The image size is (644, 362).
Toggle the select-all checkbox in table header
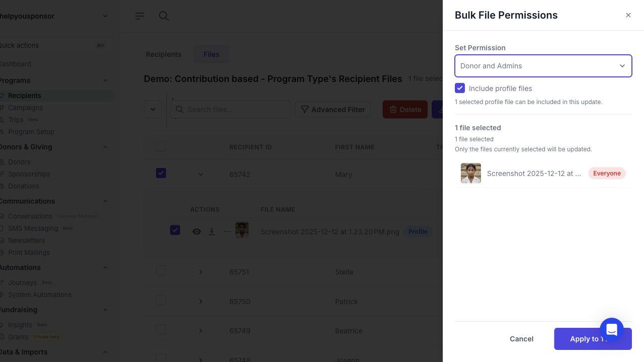point(161,146)
